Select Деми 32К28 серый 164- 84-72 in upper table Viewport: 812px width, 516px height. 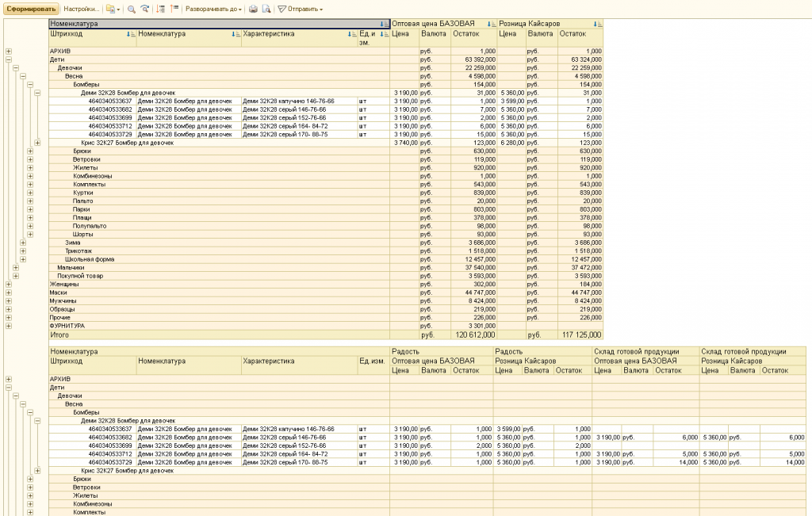(x=285, y=126)
